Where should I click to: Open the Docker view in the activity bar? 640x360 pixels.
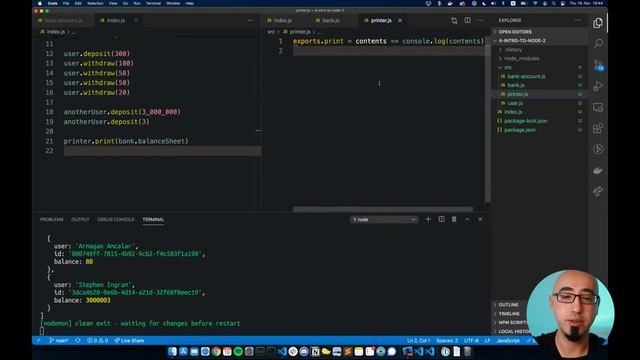(598, 171)
